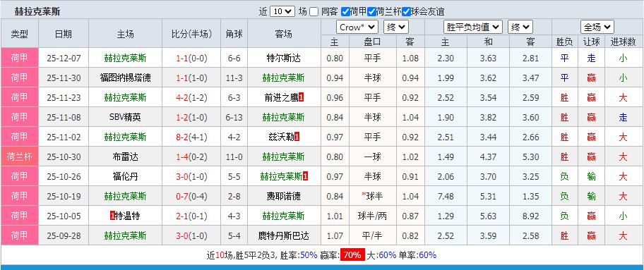Click the 走 handicap result on 25-12-07
Viewport: 644px width, 270px height.
pos(592,59)
